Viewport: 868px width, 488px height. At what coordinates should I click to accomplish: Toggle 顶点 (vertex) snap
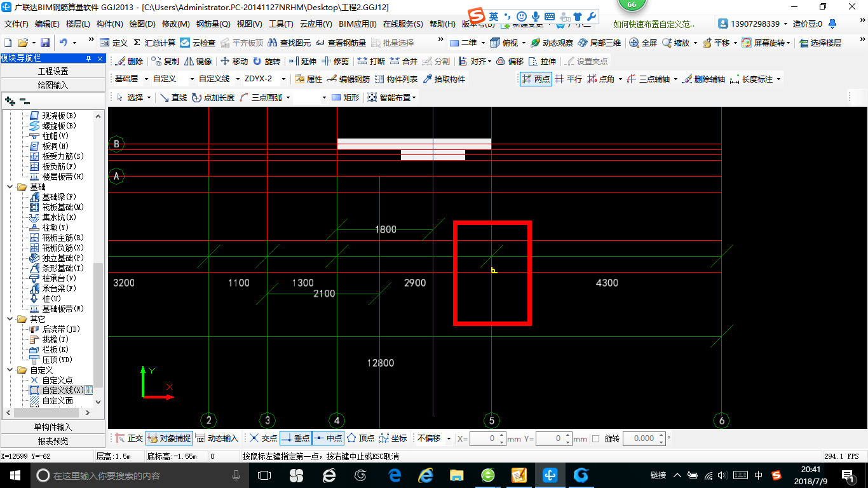pyautogui.click(x=360, y=438)
